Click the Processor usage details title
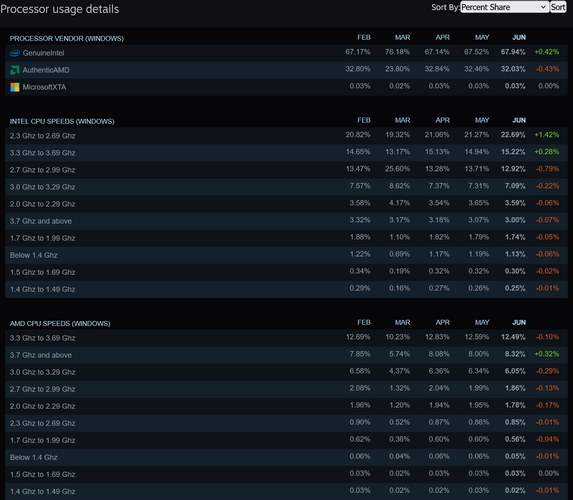Image resolution: width=573 pixels, height=500 pixels. pyautogui.click(x=60, y=9)
